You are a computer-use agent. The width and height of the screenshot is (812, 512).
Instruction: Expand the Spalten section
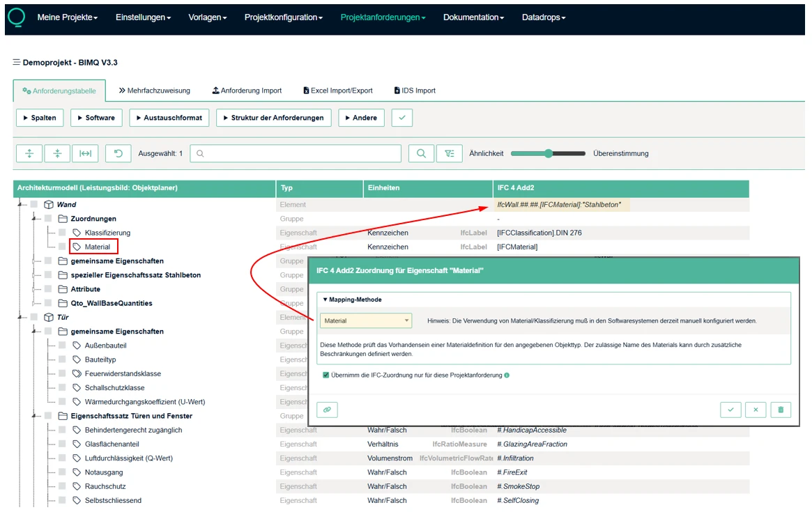point(40,118)
